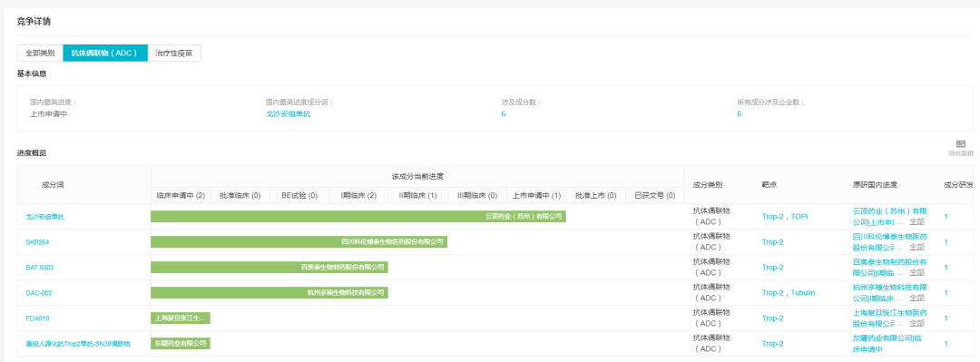Click R&D count 1 in 戈沙妥组单抗 row
The image size is (980, 362).
pos(946,217)
